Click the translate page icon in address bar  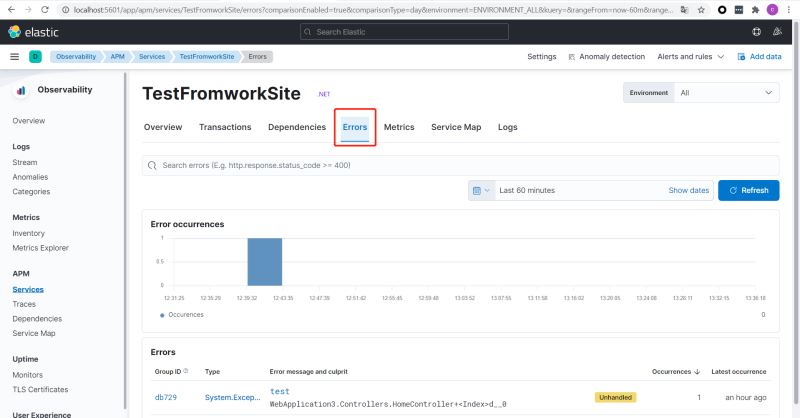pos(685,10)
